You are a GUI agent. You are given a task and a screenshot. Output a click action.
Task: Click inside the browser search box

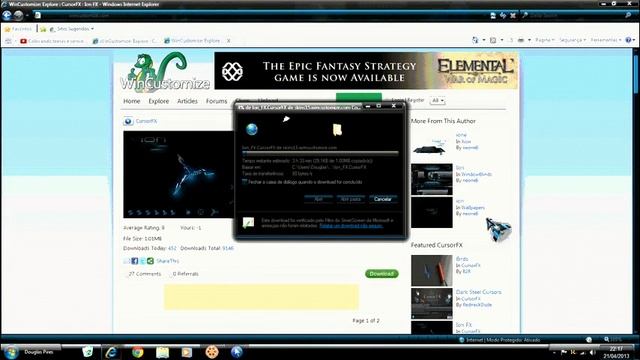pyautogui.click(x=573, y=16)
